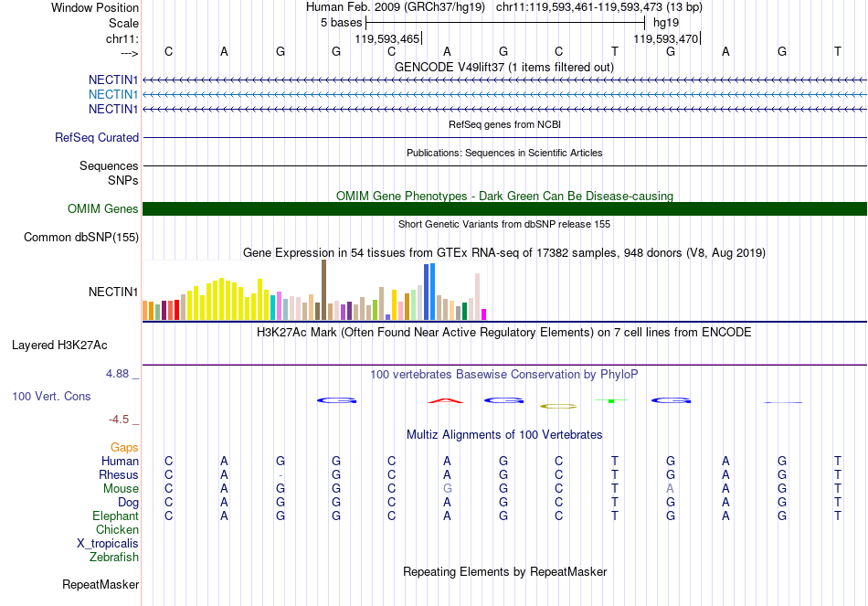Click the dark green OMIM Genes bar

pyautogui.click(x=504, y=209)
